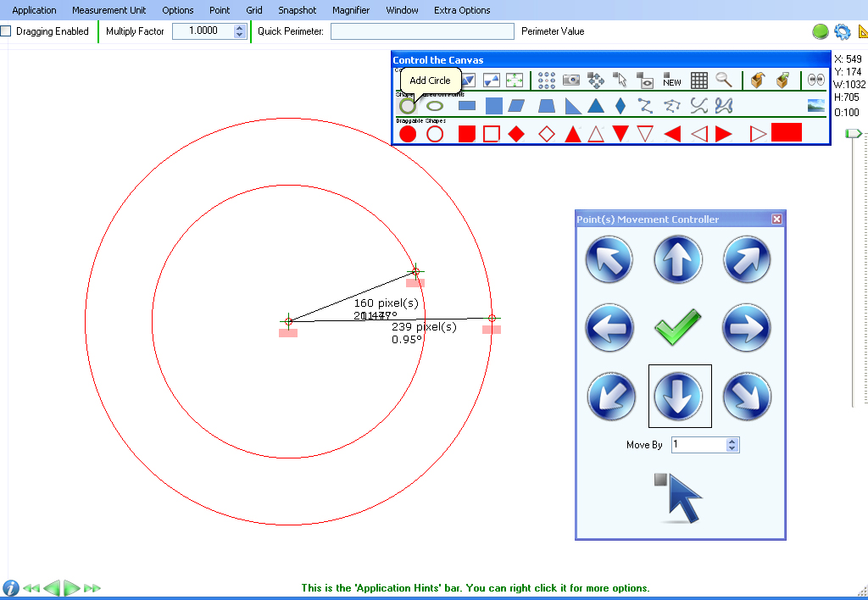This screenshot has height=600, width=868.
Task: Open the Extra Options menu
Action: [462, 10]
